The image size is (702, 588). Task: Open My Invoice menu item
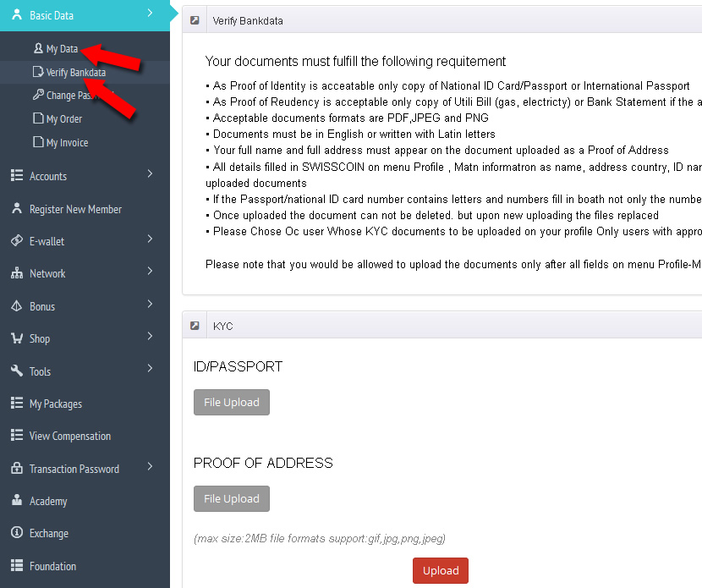click(x=67, y=143)
